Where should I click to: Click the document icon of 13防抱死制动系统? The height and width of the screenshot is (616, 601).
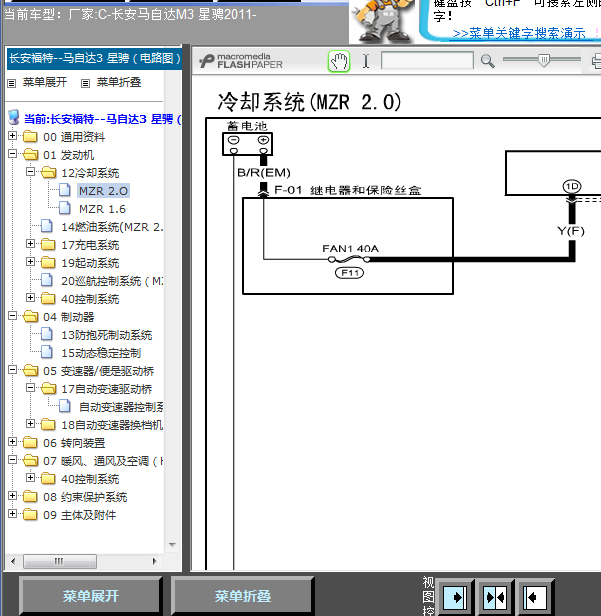coord(47,334)
